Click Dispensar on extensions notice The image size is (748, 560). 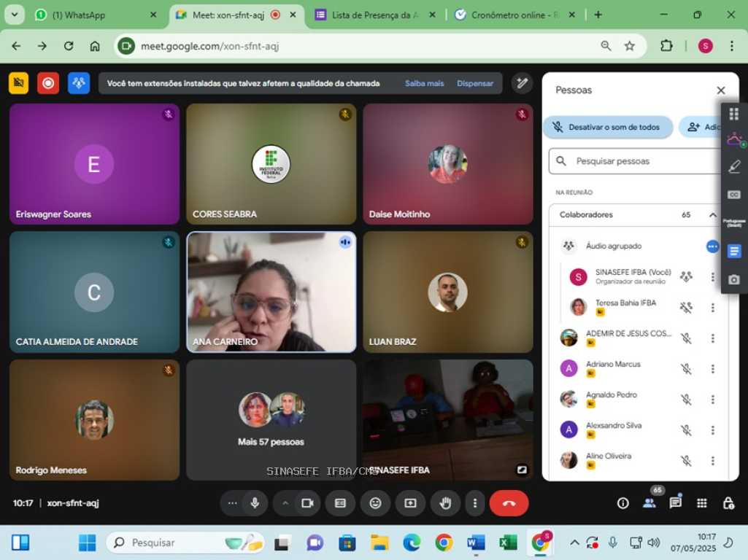pyautogui.click(x=474, y=83)
